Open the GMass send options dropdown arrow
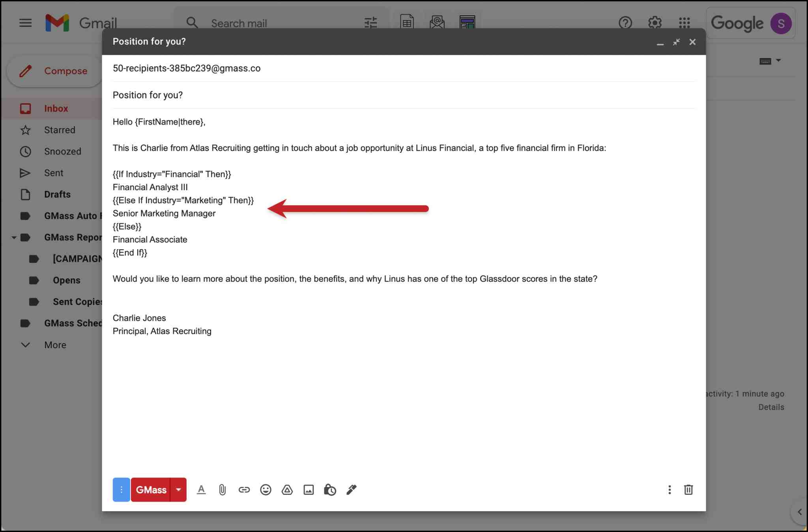Viewport: 808px width, 532px height. click(178, 490)
